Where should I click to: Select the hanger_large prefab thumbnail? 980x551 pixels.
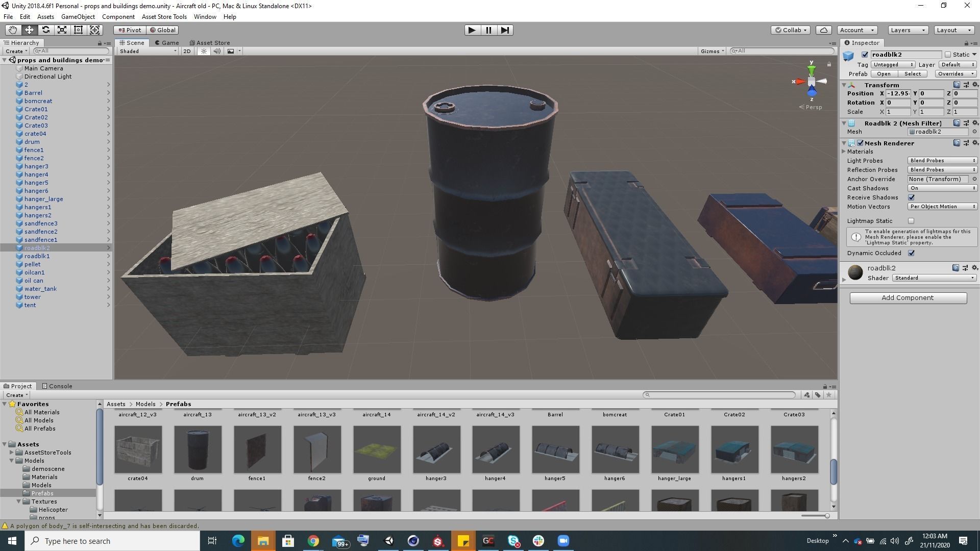coord(674,449)
